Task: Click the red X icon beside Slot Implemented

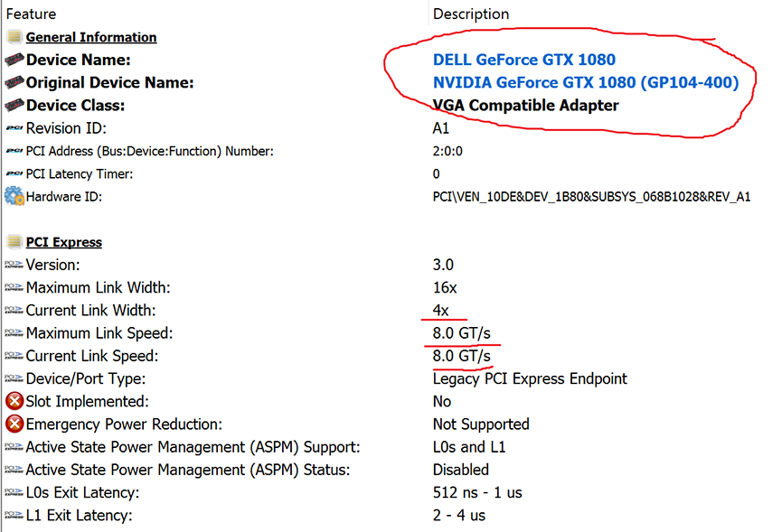Action: click(x=14, y=401)
